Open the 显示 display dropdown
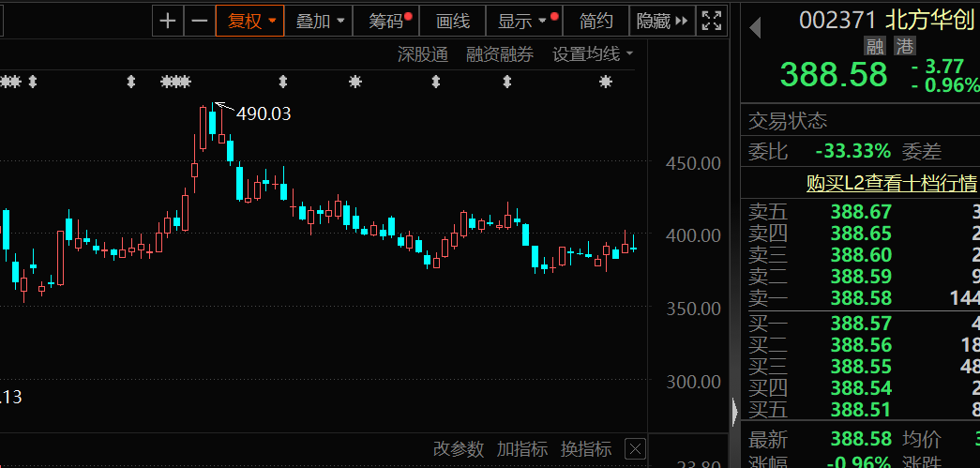 tap(521, 21)
